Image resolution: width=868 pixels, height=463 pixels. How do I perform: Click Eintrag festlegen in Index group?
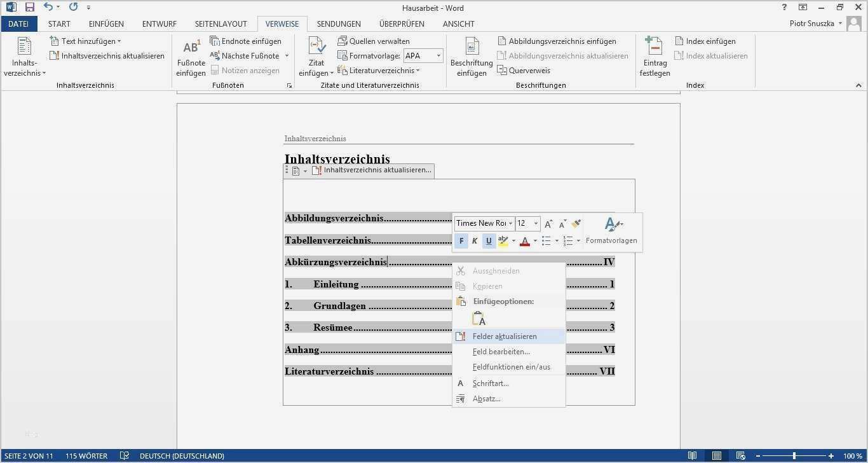click(654, 57)
